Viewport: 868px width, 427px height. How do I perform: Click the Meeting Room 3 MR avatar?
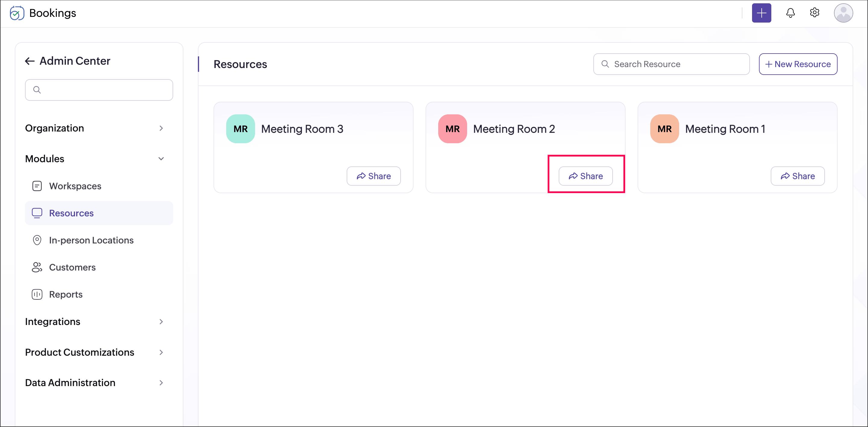click(240, 128)
